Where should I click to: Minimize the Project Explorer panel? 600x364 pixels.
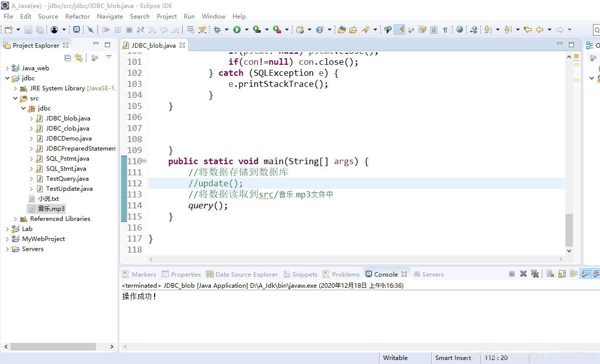tap(96, 44)
